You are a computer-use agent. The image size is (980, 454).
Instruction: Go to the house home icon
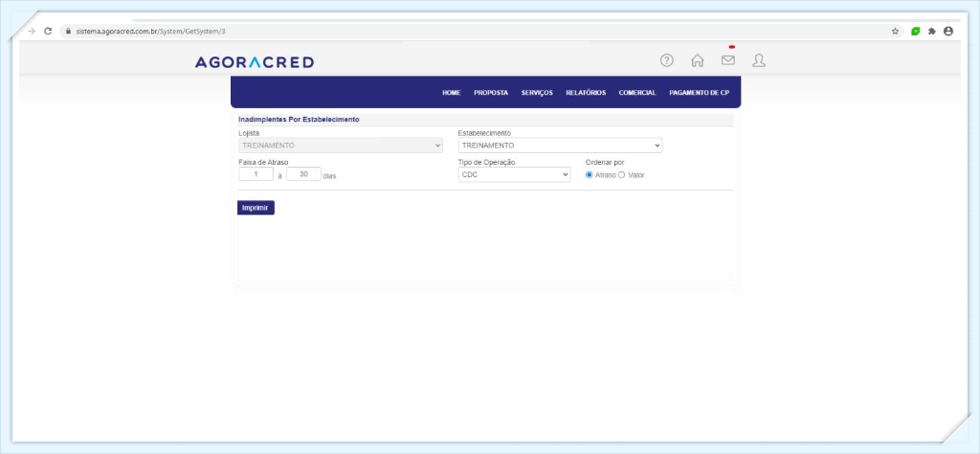[x=697, y=60]
